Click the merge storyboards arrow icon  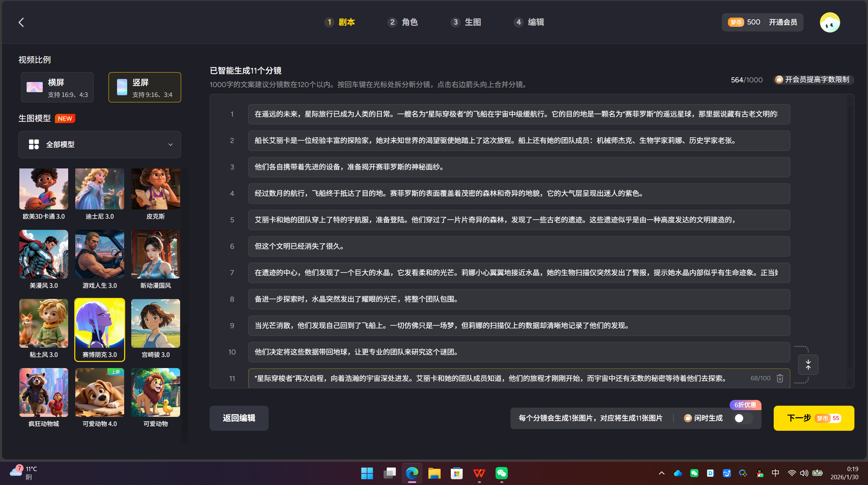click(808, 365)
